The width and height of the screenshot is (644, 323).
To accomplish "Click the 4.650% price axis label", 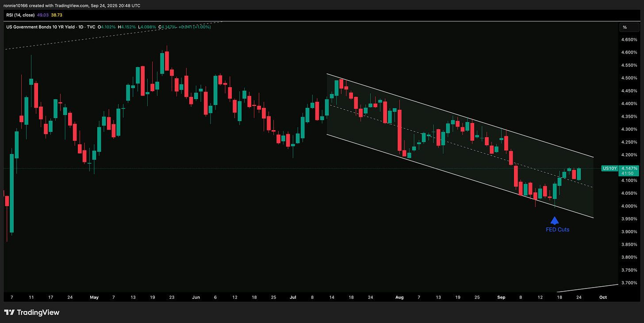I will point(629,40).
